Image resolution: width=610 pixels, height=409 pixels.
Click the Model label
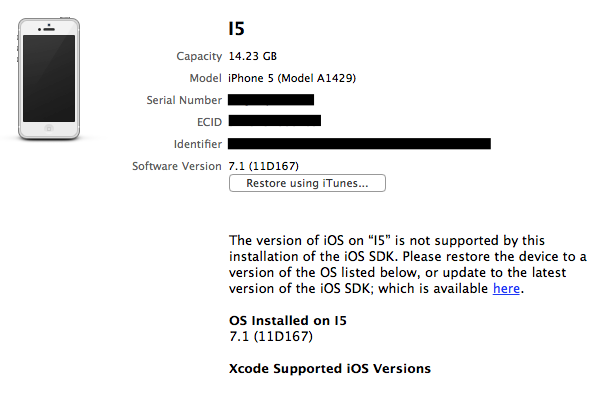205,78
